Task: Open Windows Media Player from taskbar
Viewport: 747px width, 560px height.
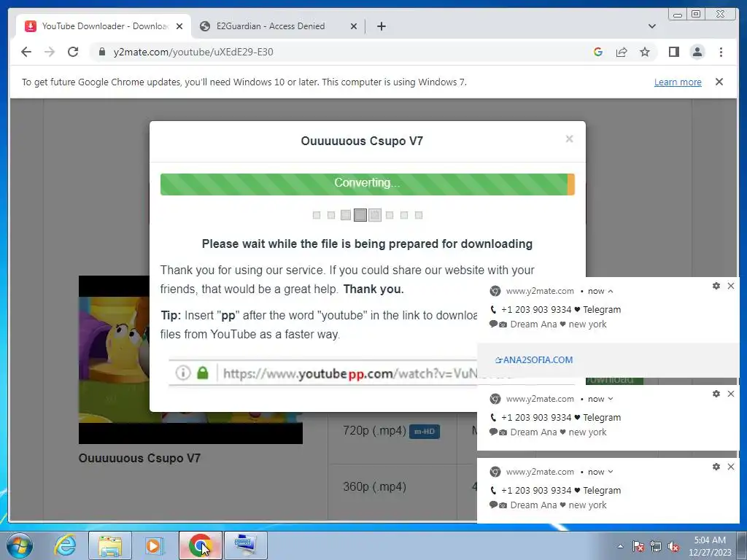Action: point(155,545)
